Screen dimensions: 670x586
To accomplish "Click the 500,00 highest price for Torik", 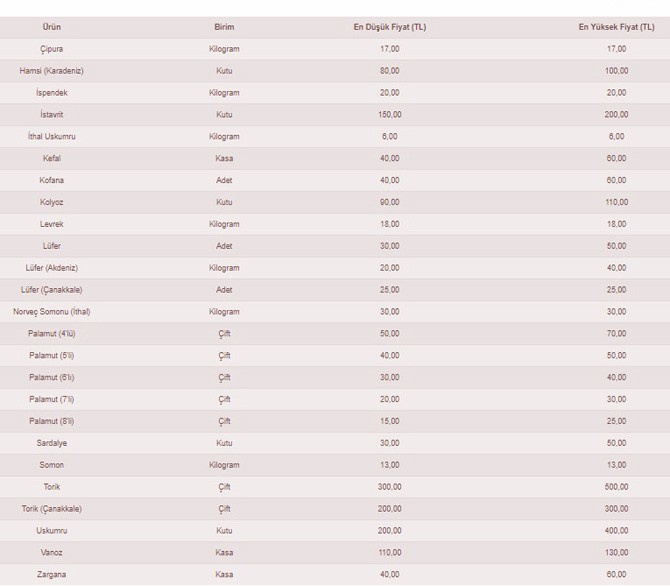I will (616, 487).
